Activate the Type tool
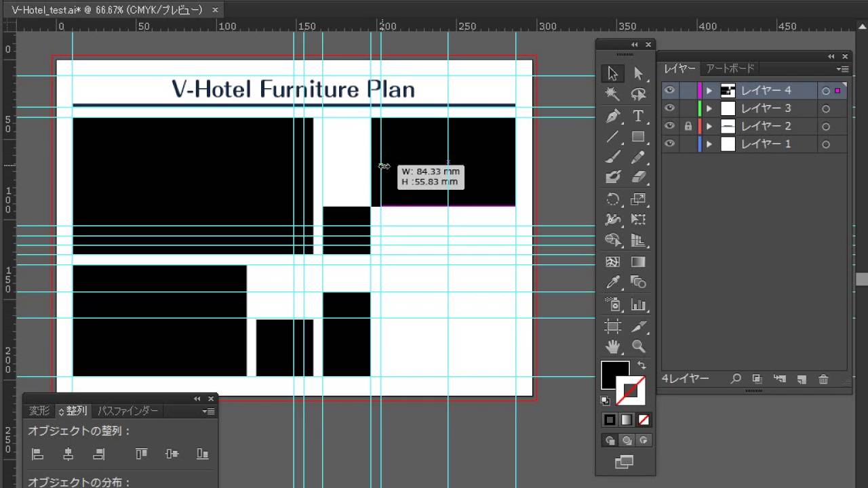This screenshot has height=488, width=868. click(x=638, y=115)
